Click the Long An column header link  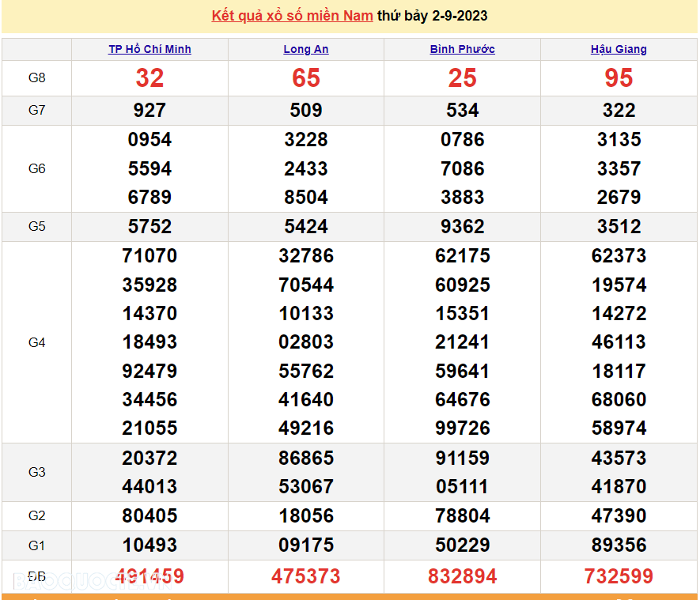point(306,49)
